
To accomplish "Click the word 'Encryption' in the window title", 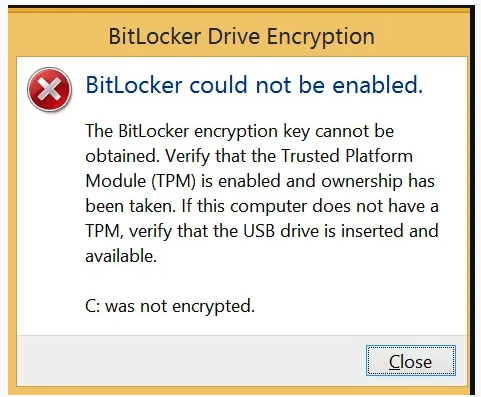I will click(x=320, y=36).
